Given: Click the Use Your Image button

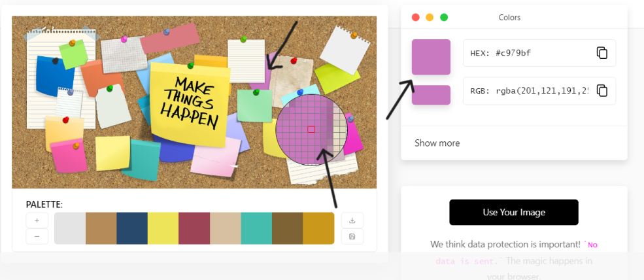Looking at the screenshot, I should point(514,212).
